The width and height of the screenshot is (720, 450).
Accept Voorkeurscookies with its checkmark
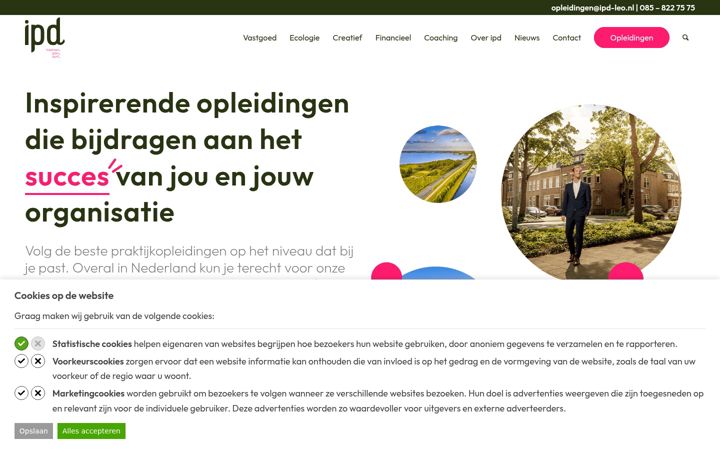point(21,361)
